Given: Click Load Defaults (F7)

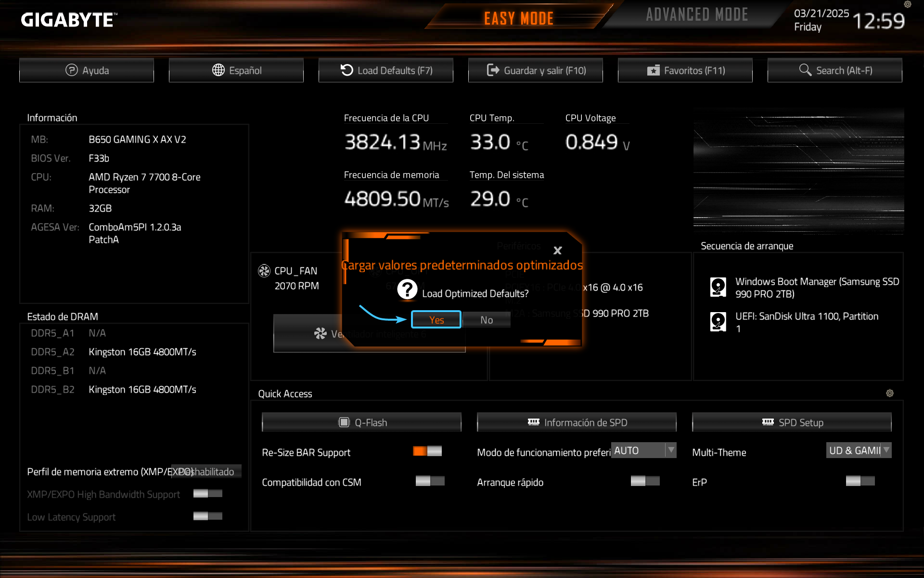Looking at the screenshot, I should [386, 70].
